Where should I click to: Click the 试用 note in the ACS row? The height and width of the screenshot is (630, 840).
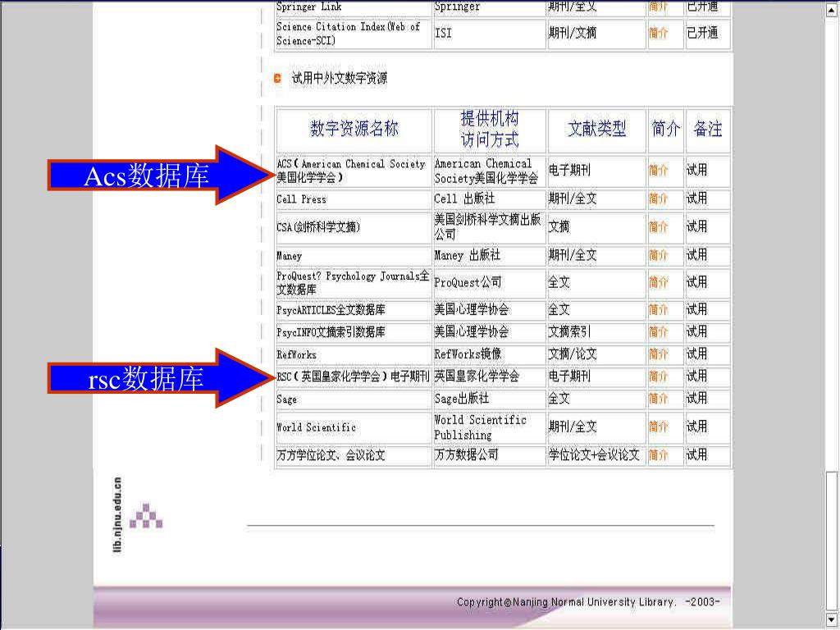point(697,171)
